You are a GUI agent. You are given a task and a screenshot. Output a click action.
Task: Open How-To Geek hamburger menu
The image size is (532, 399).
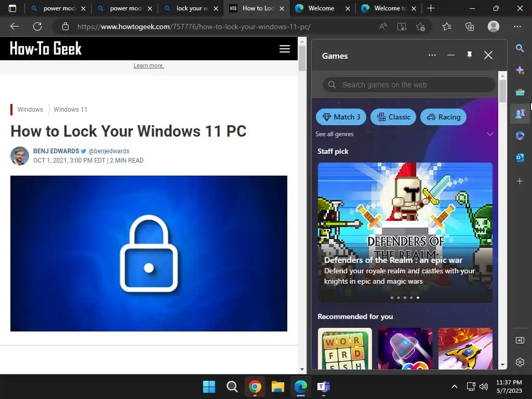coord(284,49)
